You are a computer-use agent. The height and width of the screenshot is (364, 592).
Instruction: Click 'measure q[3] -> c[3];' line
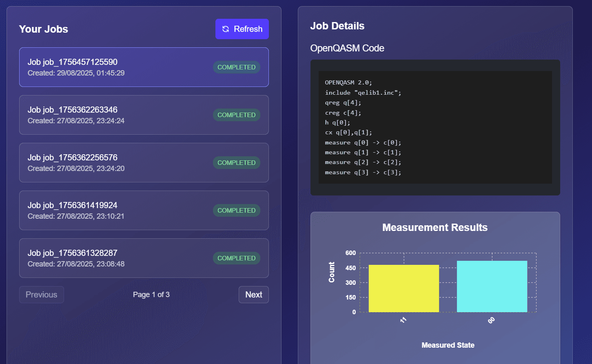(363, 172)
